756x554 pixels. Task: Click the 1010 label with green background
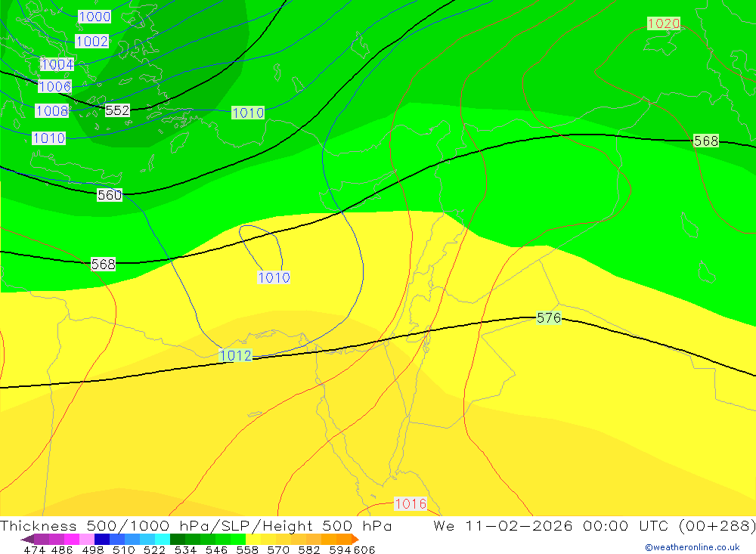point(248,113)
